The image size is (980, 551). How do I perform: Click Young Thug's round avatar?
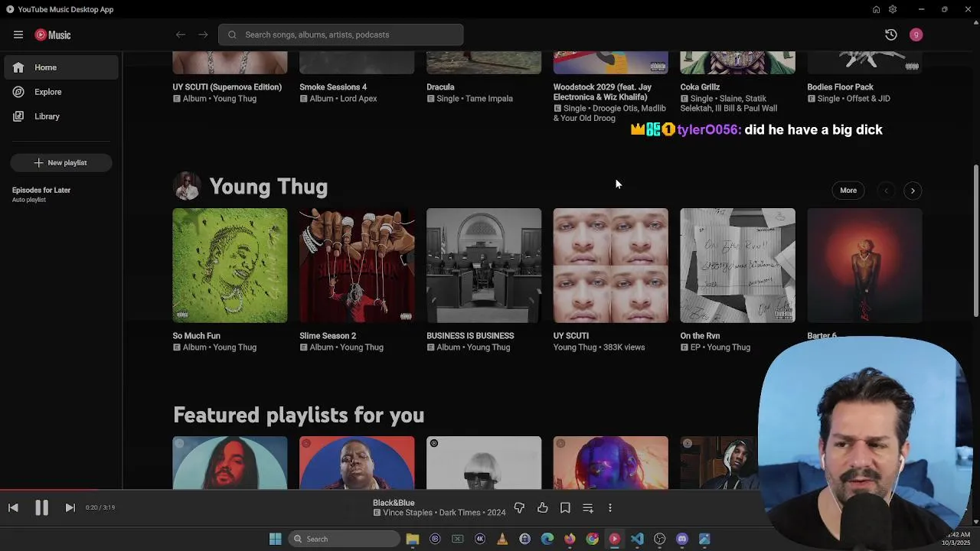coord(187,186)
